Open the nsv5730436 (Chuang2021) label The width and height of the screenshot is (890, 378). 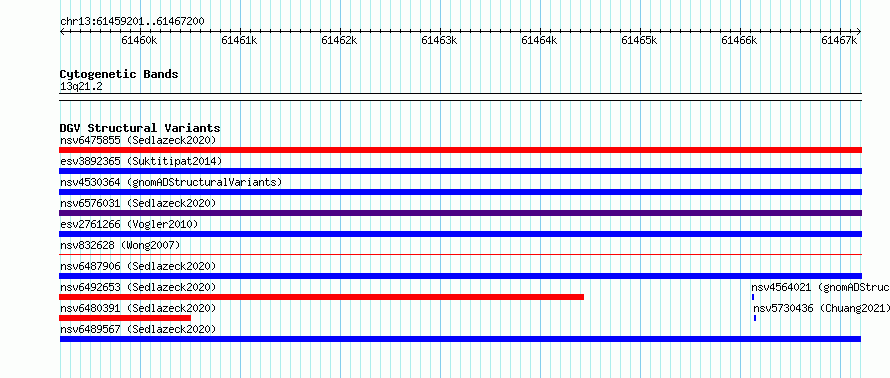[x=821, y=308]
